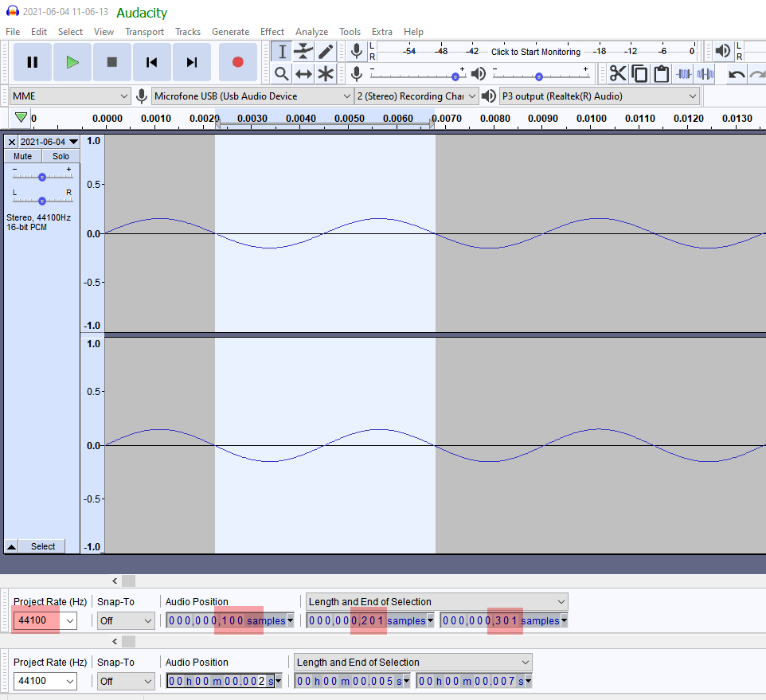Start recording with the Record button
Image resolution: width=766 pixels, height=700 pixels.
click(x=238, y=61)
